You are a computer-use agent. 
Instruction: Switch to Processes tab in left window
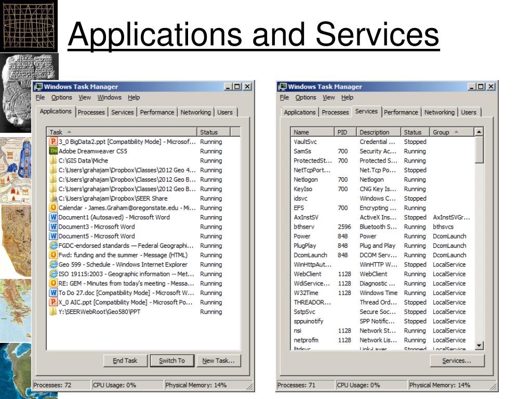click(x=91, y=112)
